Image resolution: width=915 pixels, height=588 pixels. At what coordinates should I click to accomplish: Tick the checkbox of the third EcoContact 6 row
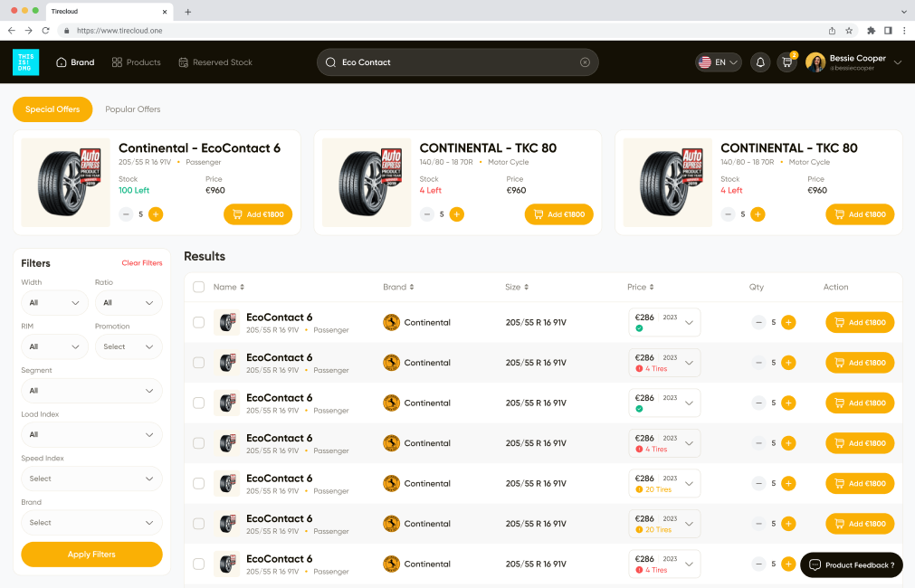(199, 403)
